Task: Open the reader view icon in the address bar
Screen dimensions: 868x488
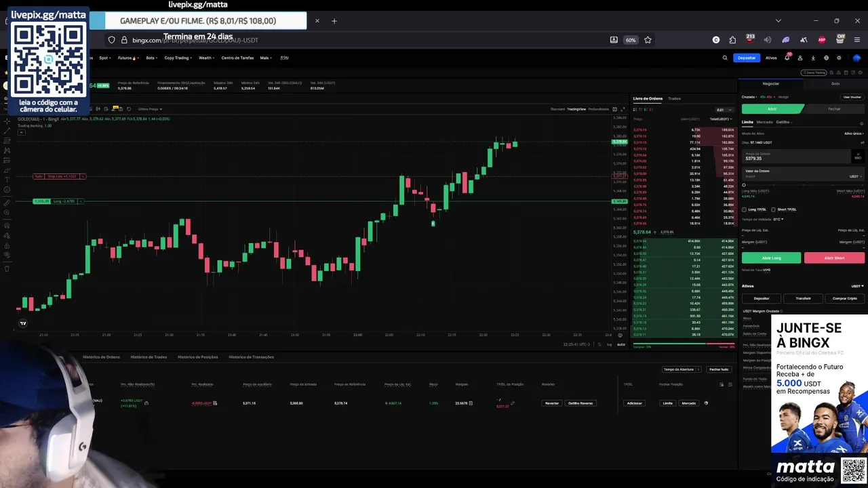Action: pyautogui.click(x=614, y=40)
